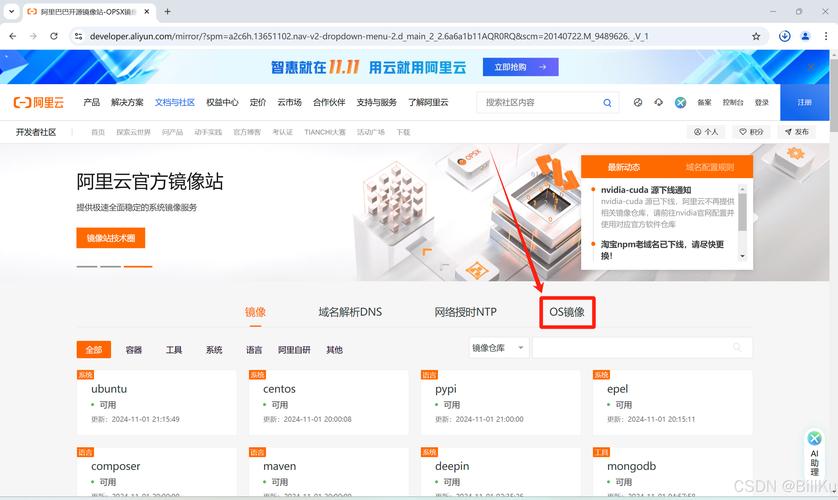
Task: Click the 镜像站技术圈 button
Action: (111, 238)
